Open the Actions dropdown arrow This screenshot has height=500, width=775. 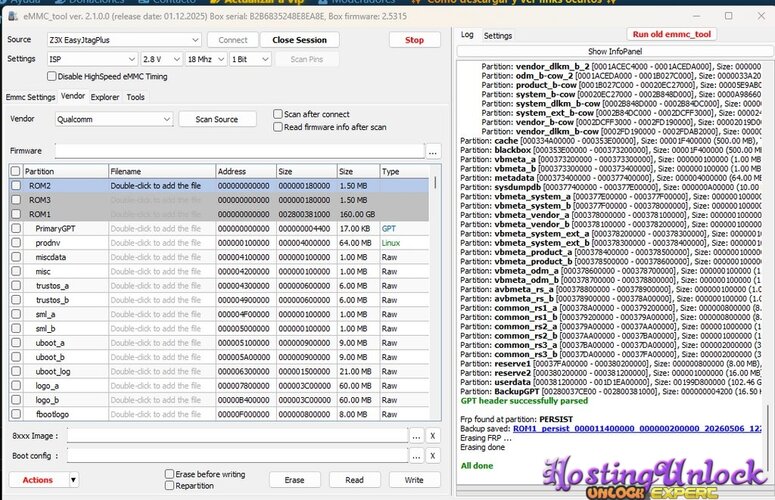[73, 480]
